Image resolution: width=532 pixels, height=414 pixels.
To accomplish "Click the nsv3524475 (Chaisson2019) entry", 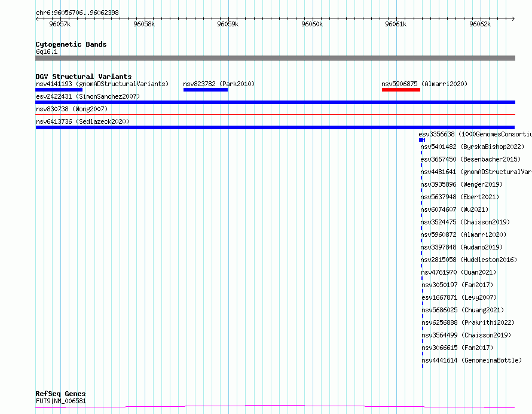I will [x=465, y=222].
